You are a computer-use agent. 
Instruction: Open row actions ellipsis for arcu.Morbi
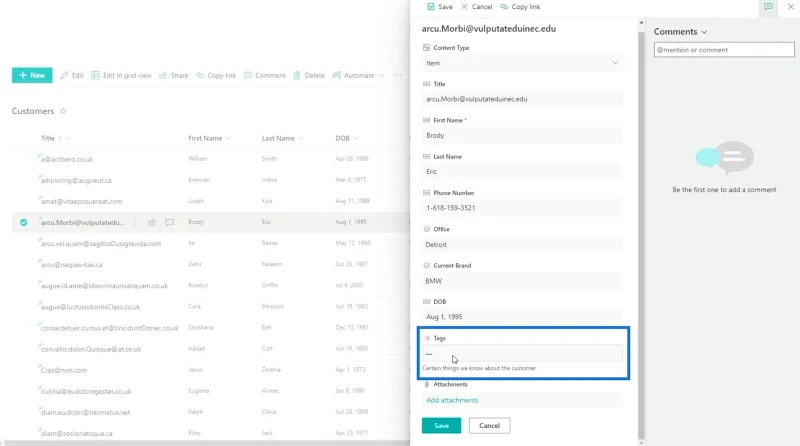[x=135, y=222]
